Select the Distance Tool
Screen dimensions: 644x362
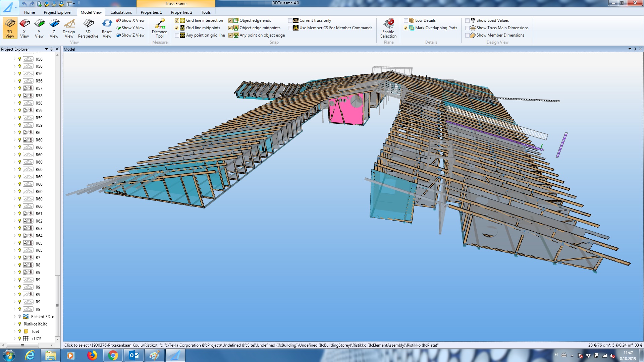pos(160,28)
